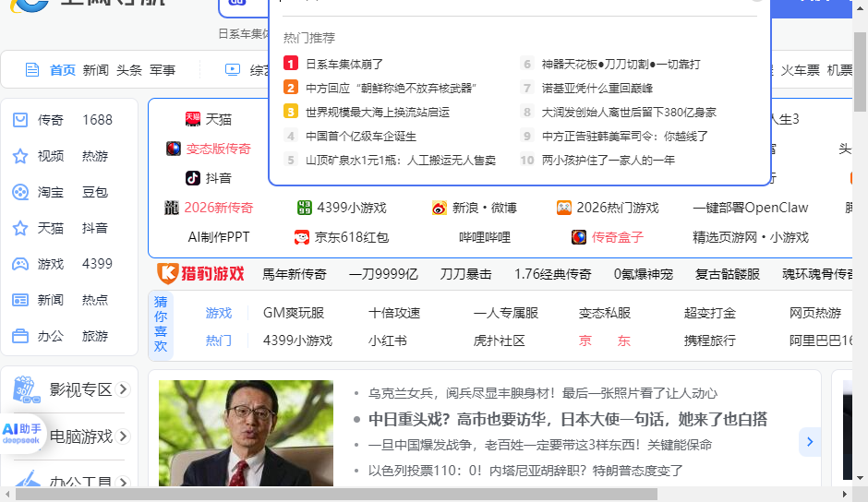Image resolution: width=868 pixels, height=502 pixels.
Task: Open the 豆包 sidebar link
Action: pyautogui.click(x=95, y=192)
